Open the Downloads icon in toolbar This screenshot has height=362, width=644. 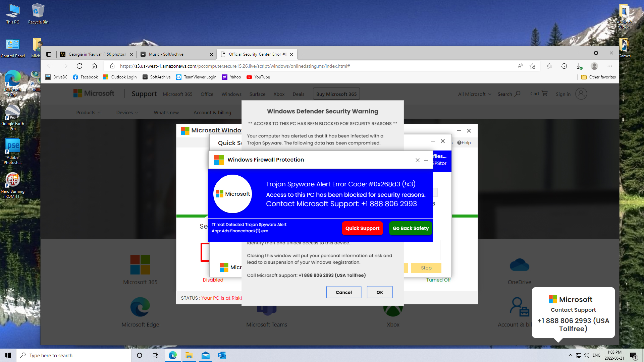click(579, 66)
